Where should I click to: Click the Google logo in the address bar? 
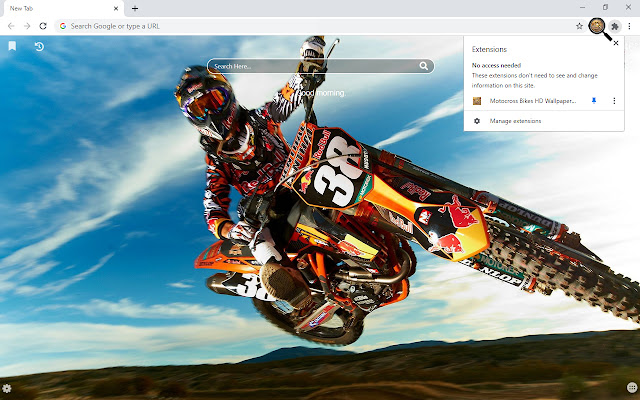tap(62, 26)
